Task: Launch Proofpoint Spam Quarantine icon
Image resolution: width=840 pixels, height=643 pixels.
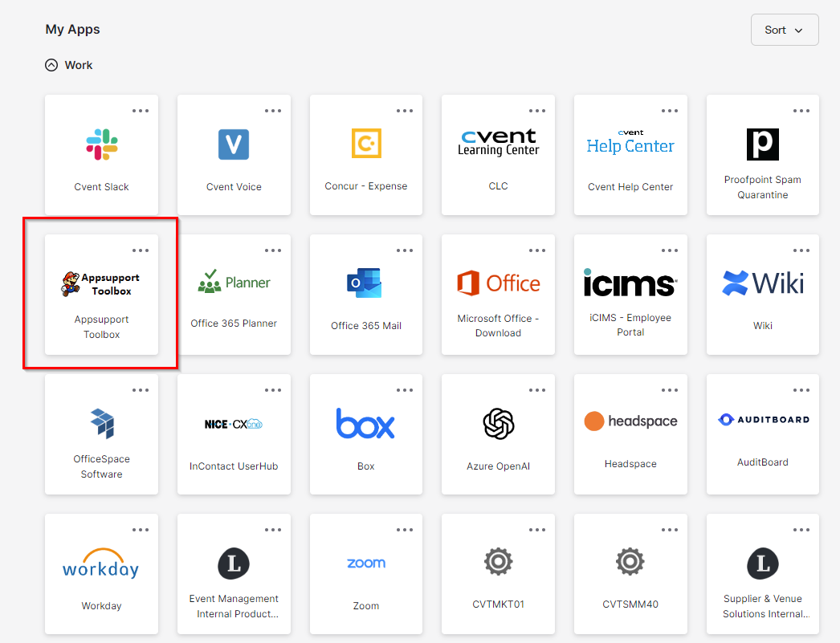Action: coord(763,144)
